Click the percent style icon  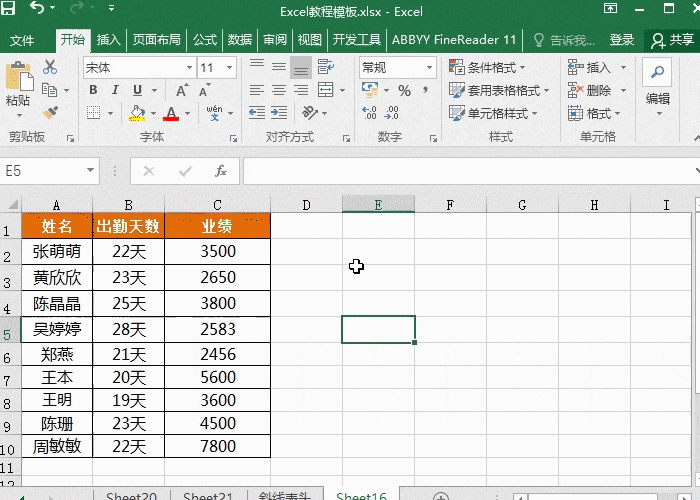404,91
